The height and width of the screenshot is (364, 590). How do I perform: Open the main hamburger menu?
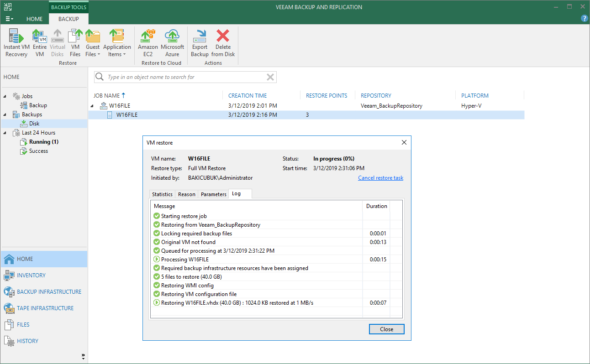tap(9, 19)
